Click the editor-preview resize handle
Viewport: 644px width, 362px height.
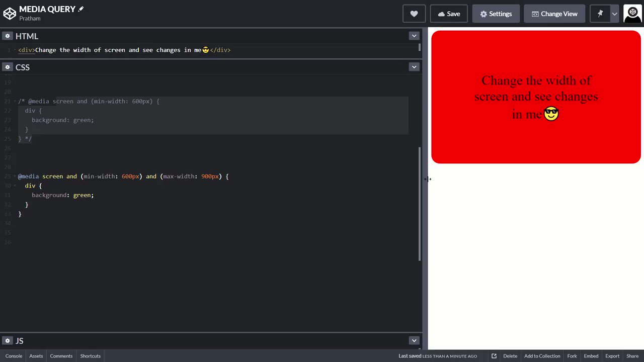425,189
